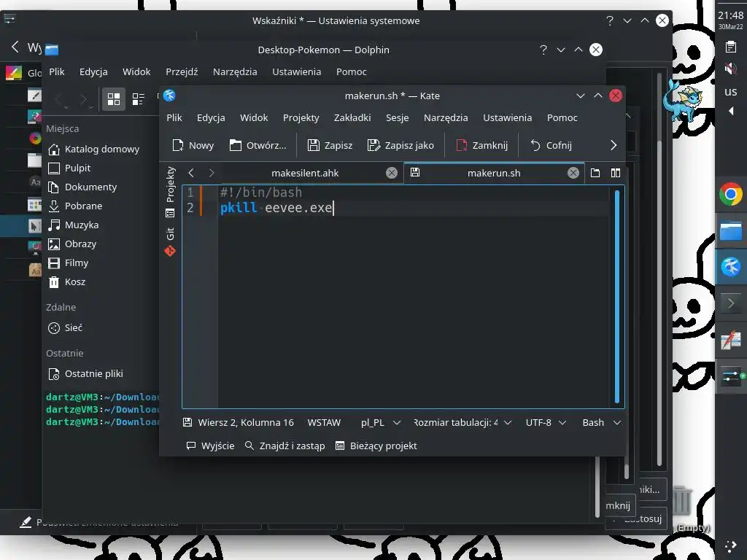
Task: Click the Kate editor vertical scrollbar
Action: (617, 296)
